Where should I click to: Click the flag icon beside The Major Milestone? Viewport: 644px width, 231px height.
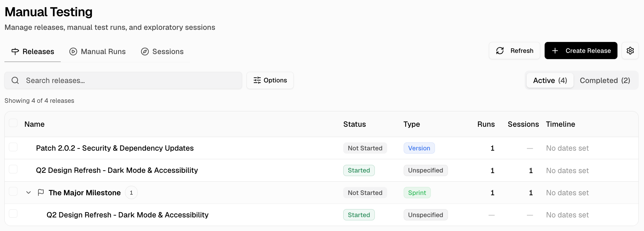click(41, 193)
